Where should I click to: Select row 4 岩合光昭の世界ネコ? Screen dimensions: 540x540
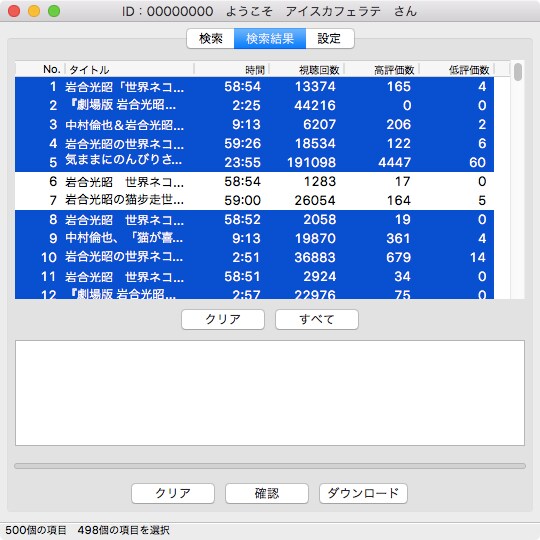click(x=254, y=143)
